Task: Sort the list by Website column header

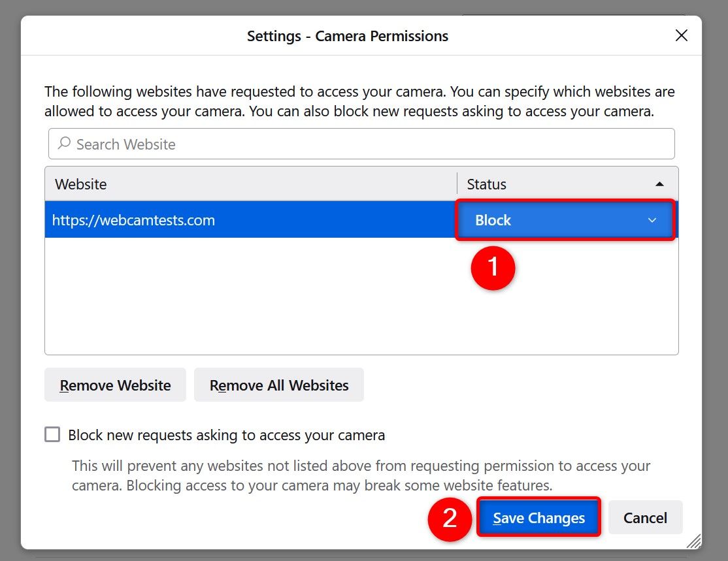Action: [x=81, y=184]
